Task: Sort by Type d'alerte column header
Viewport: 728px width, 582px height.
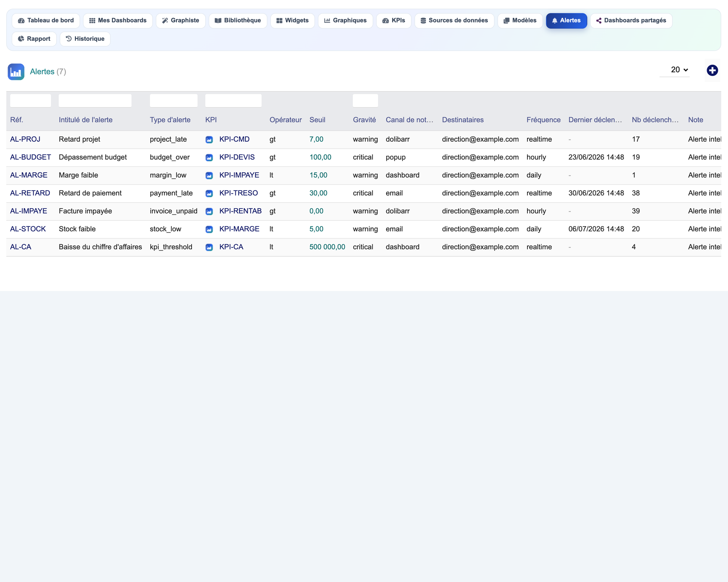Action: [x=170, y=120]
